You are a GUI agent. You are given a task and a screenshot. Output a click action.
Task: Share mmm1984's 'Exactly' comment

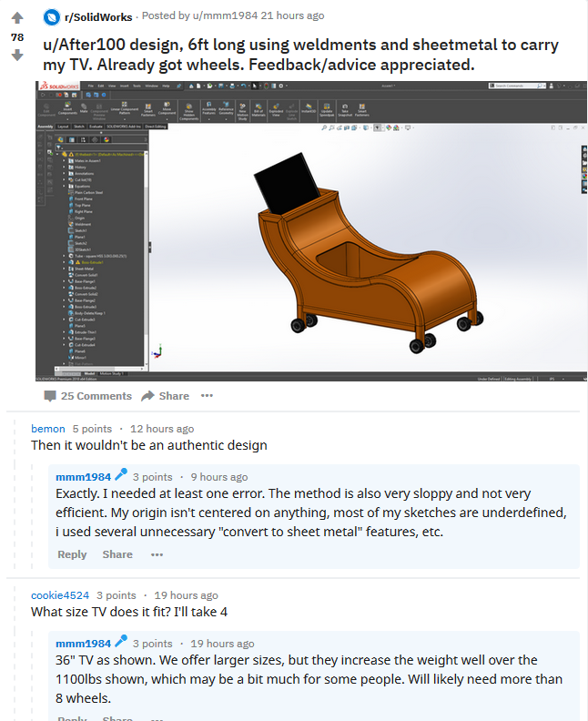(117, 554)
